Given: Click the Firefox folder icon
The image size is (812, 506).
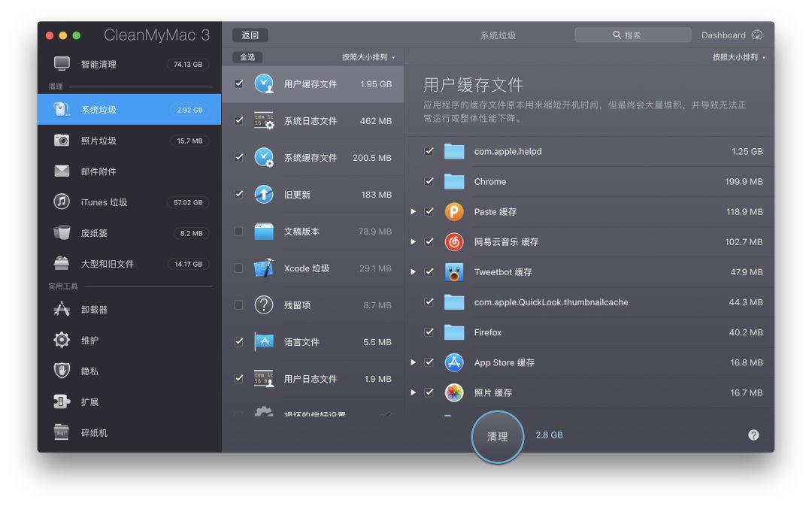Looking at the screenshot, I should (x=454, y=332).
